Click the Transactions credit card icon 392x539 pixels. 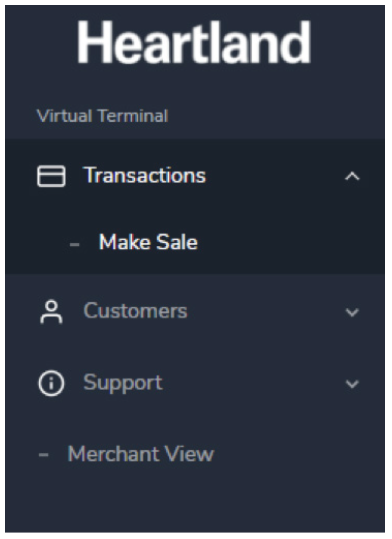pos(51,176)
